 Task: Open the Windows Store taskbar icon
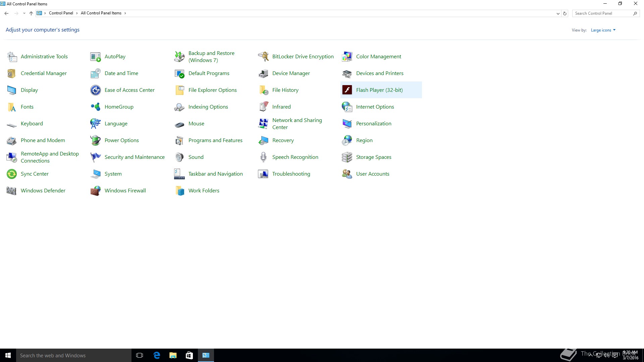click(x=190, y=355)
